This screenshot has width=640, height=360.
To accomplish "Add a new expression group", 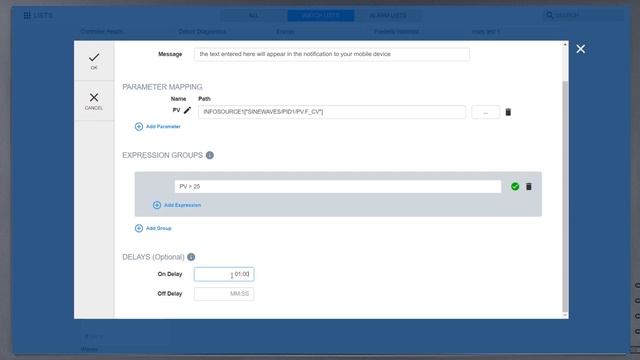I will [153, 228].
